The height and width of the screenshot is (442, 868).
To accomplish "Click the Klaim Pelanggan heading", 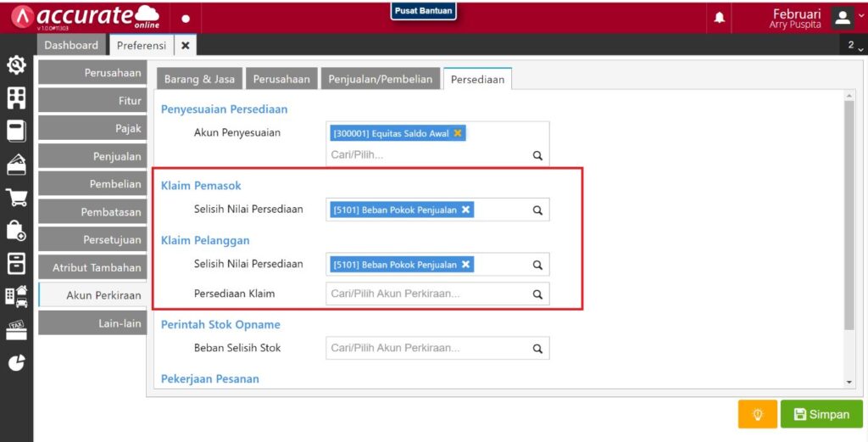I will pos(205,240).
